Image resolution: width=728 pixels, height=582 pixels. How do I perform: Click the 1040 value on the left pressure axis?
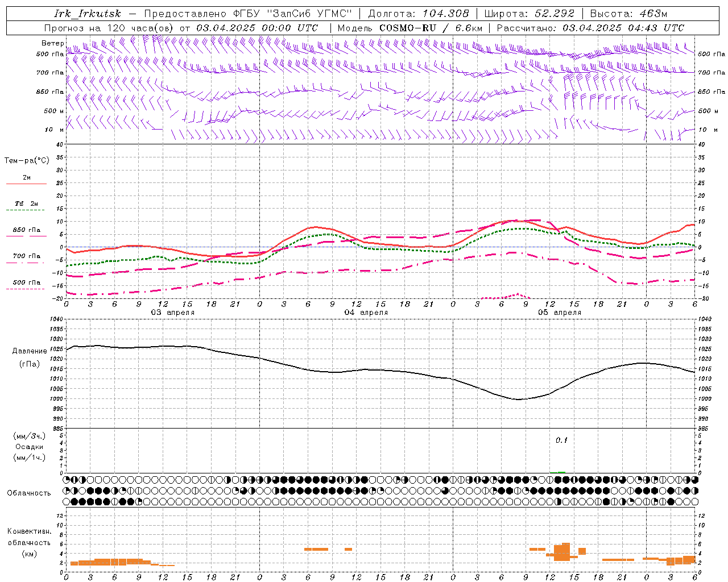coord(56,319)
